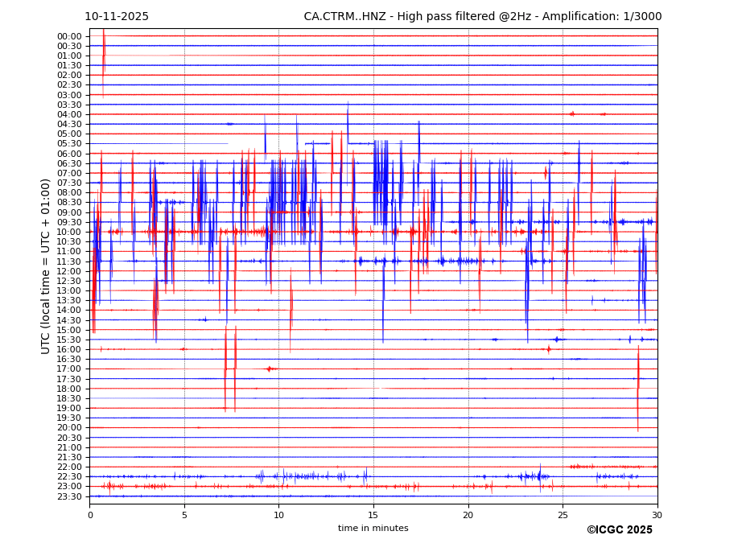This screenshot has height=560, width=746.
Task: Select the 23:30 bottom row label
Action: pyautogui.click(x=69, y=496)
